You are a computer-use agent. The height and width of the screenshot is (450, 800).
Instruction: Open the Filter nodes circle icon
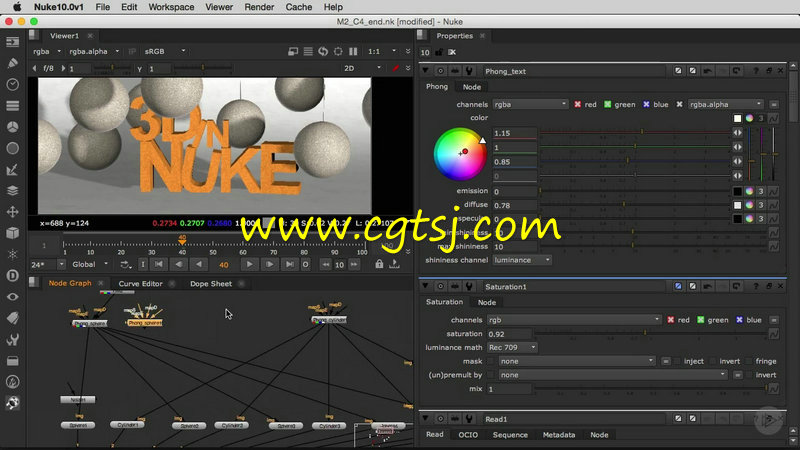(13, 148)
